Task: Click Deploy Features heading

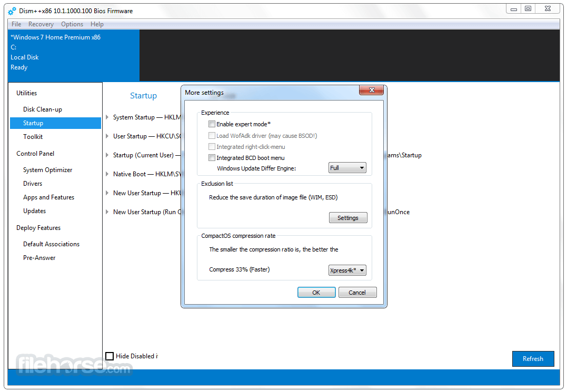Action: pyautogui.click(x=38, y=228)
